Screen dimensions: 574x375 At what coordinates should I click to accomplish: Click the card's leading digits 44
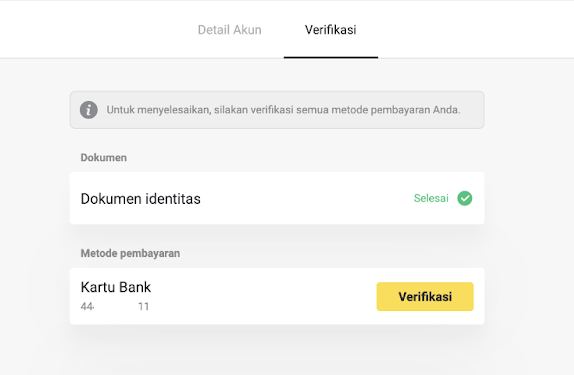click(x=87, y=307)
